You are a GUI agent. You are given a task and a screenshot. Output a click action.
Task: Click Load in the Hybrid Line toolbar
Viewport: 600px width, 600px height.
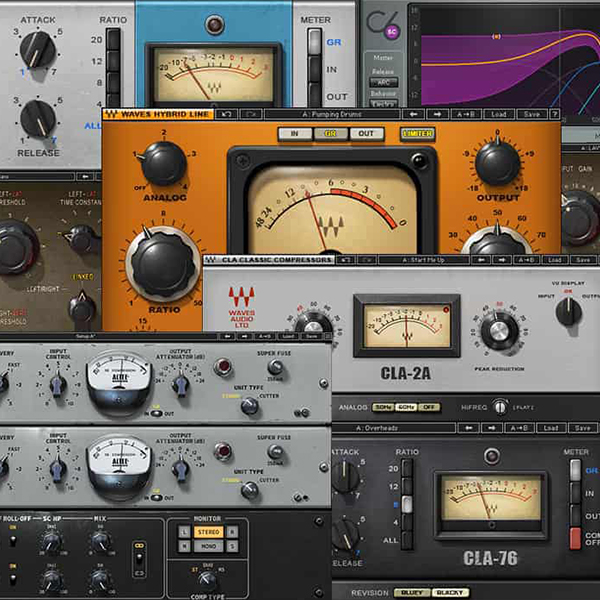(499, 114)
